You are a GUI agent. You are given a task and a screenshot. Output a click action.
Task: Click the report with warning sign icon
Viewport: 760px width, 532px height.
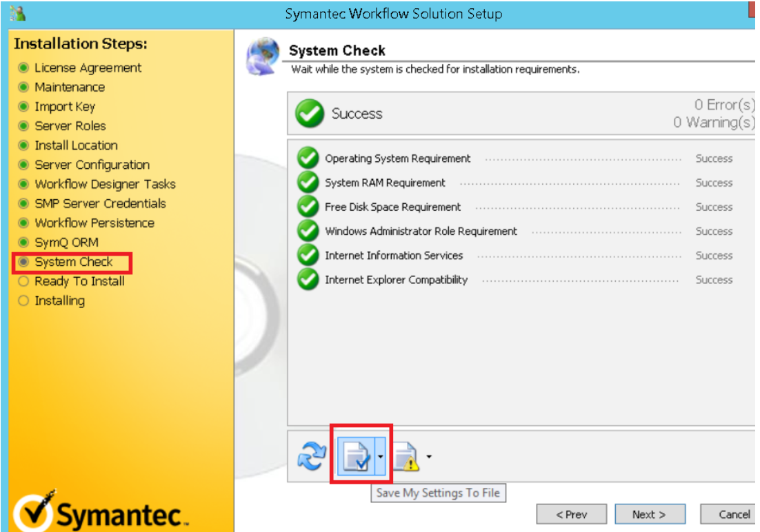[x=406, y=456]
